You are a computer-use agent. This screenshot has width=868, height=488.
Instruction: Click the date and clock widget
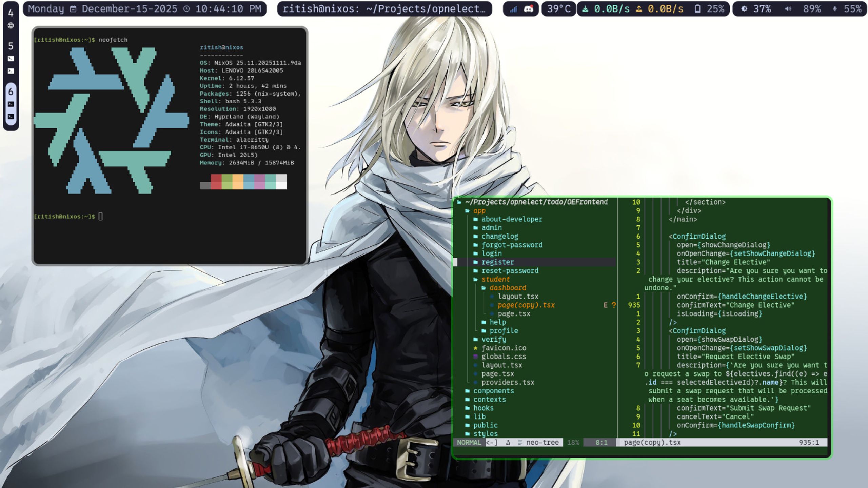(x=144, y=9)
